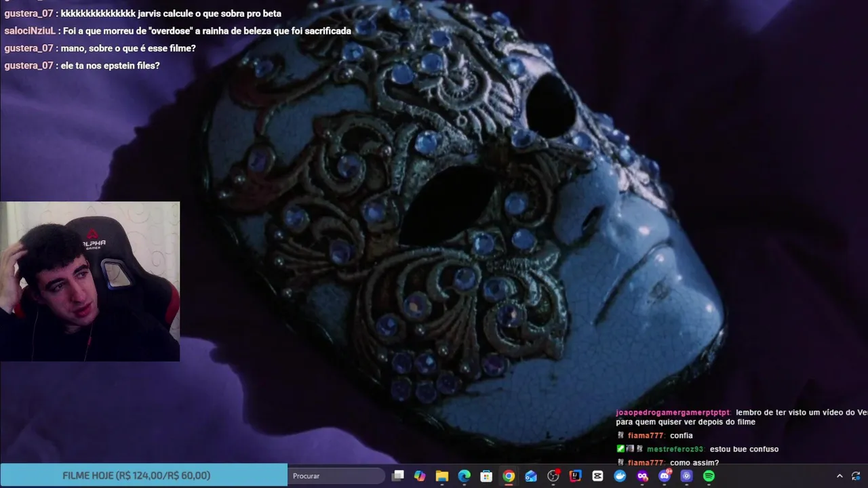Click the FILME HOJE donation goal bar
This screenshot has width=868, height=488.
point(144,475)
